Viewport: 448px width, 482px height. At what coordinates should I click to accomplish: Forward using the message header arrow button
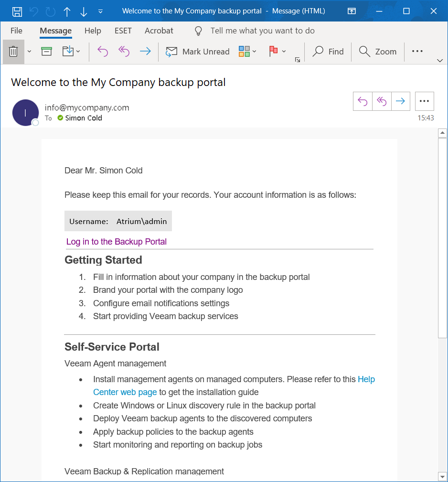coord(400,101)
